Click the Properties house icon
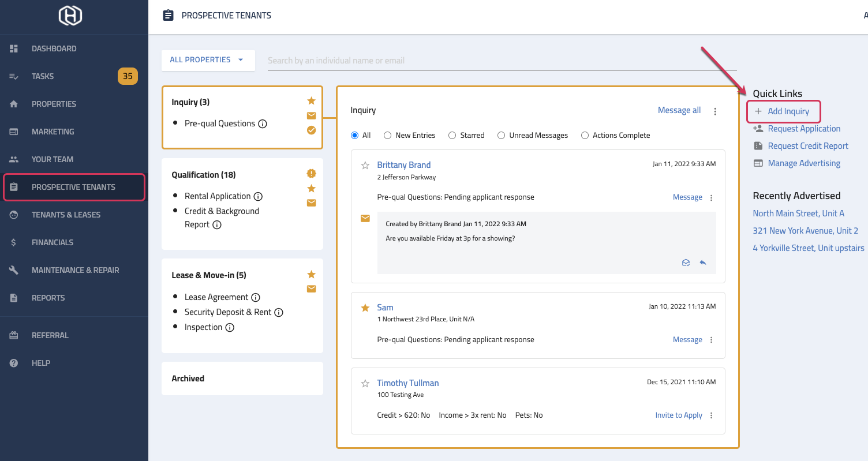Screen dimensions: 868x461 (x=14, y=104)
